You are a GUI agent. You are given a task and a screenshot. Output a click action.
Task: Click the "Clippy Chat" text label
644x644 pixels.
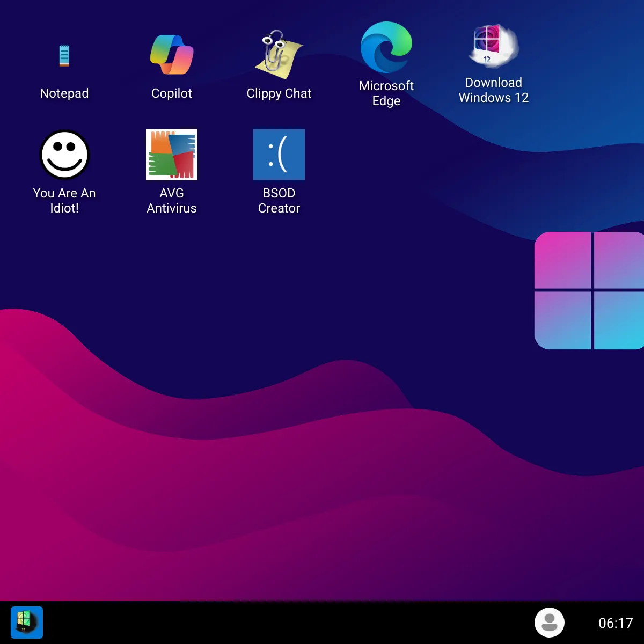point(279,93)
